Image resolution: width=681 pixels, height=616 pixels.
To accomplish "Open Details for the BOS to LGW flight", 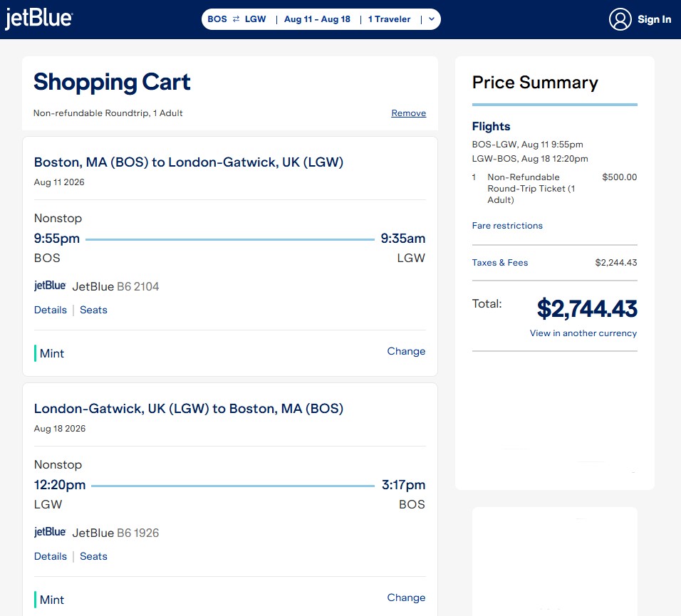I will pos(51,310).
